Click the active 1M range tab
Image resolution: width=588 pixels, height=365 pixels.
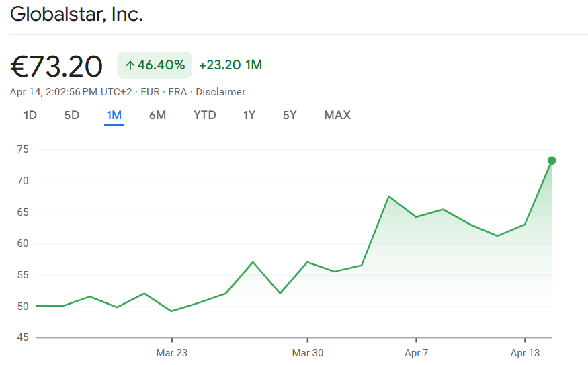(114, 115)
